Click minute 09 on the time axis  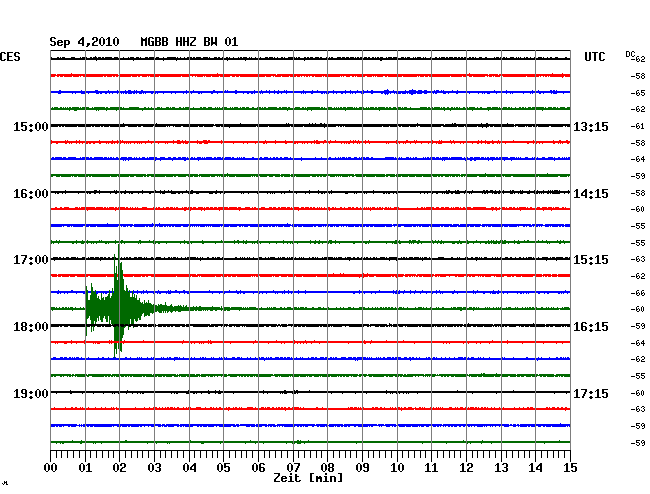click(362, 468)
